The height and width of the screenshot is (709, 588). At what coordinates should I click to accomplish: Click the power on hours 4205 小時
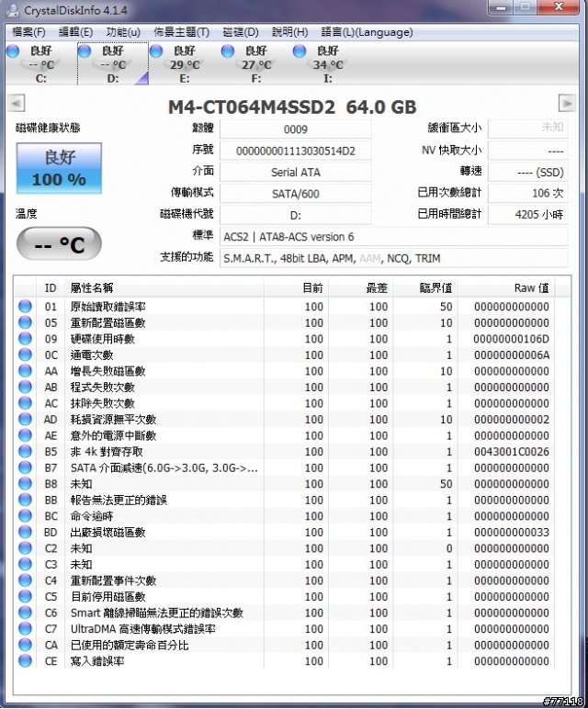click(x=528, y=215)
